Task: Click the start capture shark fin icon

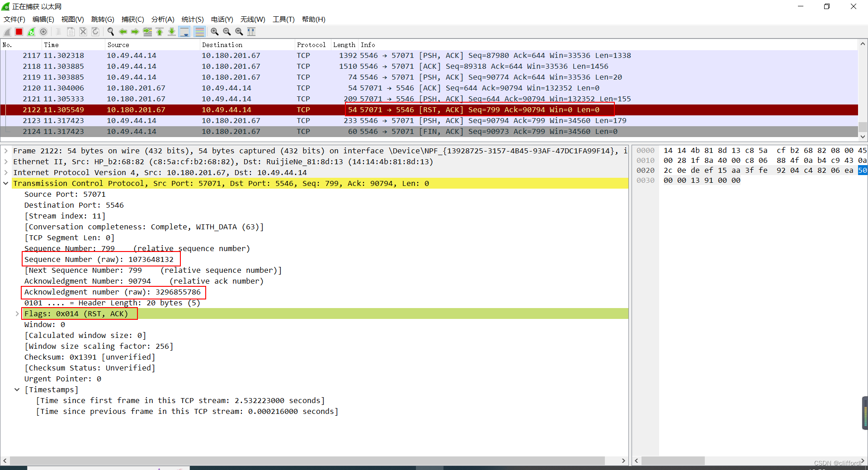Action: [x=7, y=32]
